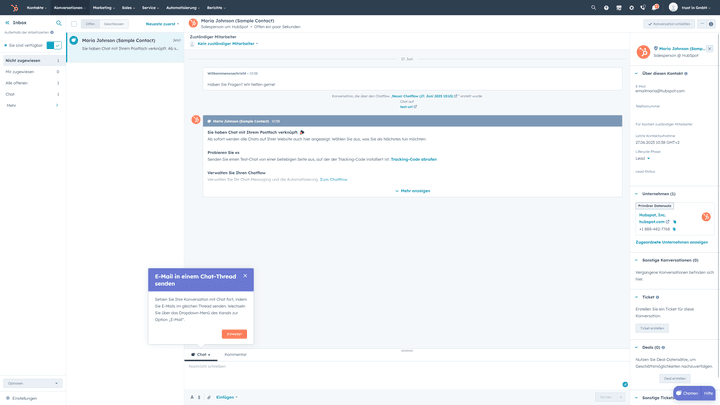Open the Marketing menu
This screenshot has width=720, height=405.
[x=104, y=8]
